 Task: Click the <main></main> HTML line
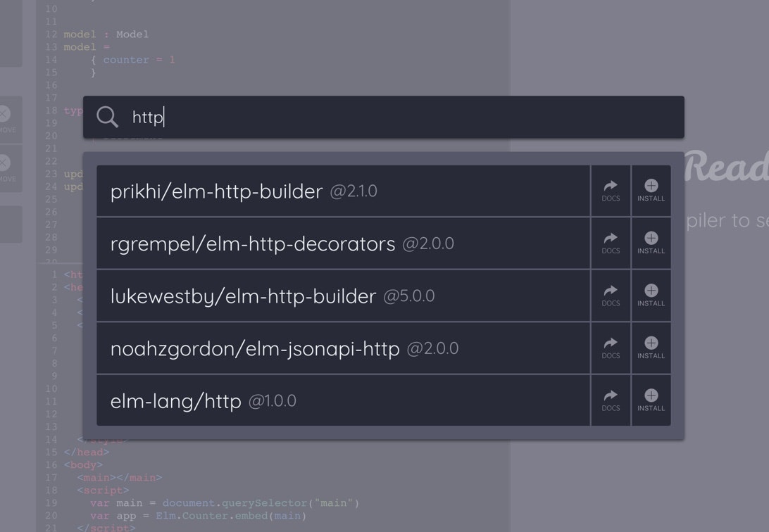(119, 478)
